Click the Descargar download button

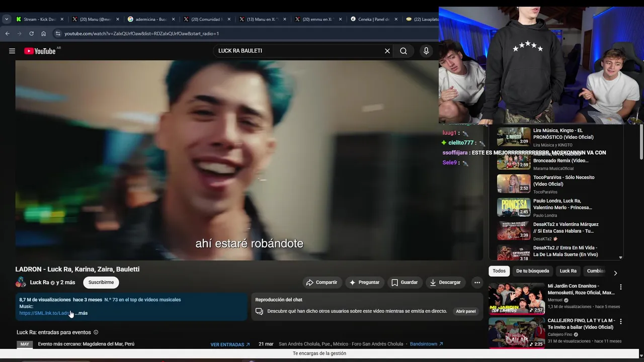pyautogui.click(x=446, y=283)
